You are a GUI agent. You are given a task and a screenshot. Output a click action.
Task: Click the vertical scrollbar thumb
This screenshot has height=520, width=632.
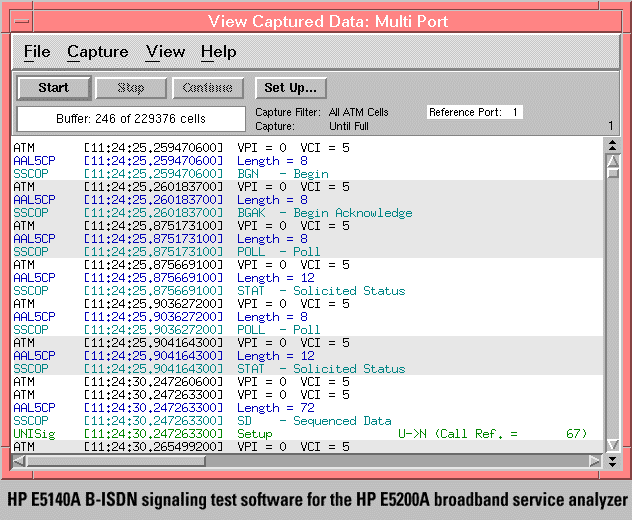coord(612,172)
